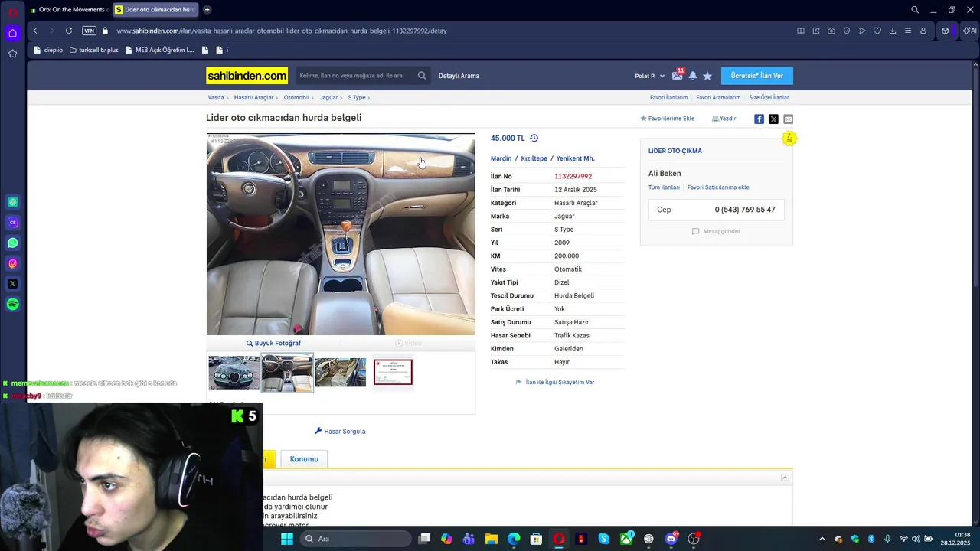
Task: Expand the Polat P. account dropdown
Action: (650, 76)
